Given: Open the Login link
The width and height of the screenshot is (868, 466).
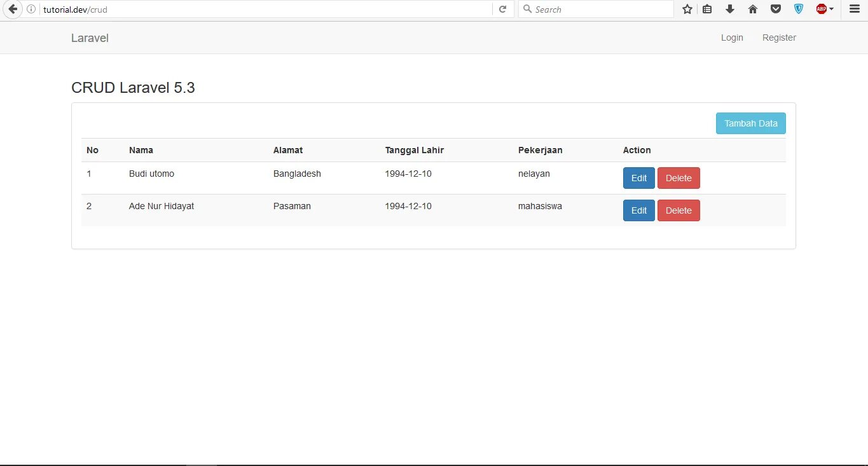Looking at the screenshot, I should pyautogui.click(x=732, y=38).
